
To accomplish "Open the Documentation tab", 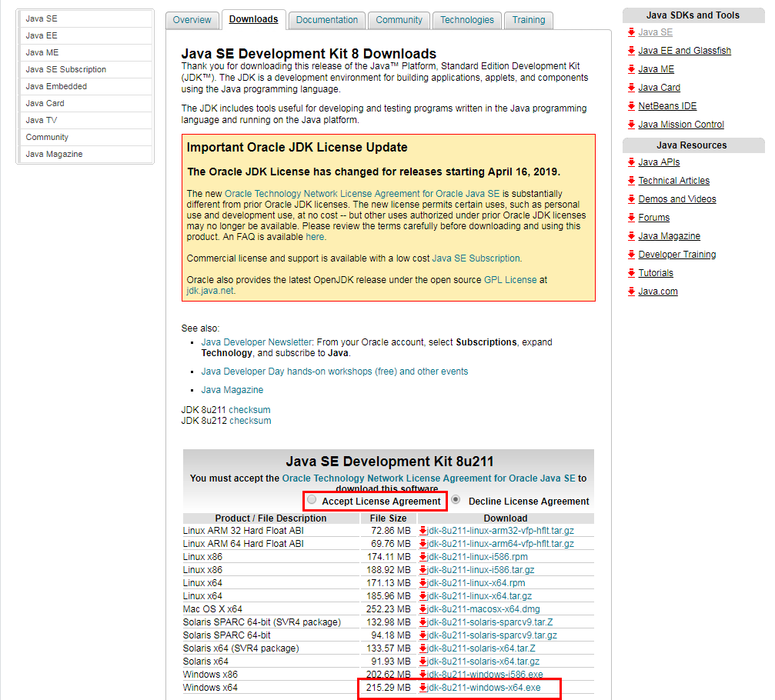I will 327,20.
